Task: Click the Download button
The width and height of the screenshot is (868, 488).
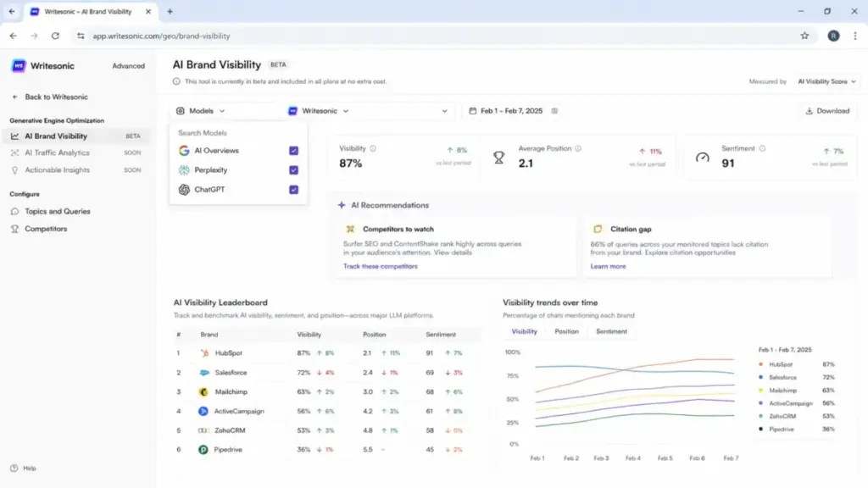Action: coord(827,111)
